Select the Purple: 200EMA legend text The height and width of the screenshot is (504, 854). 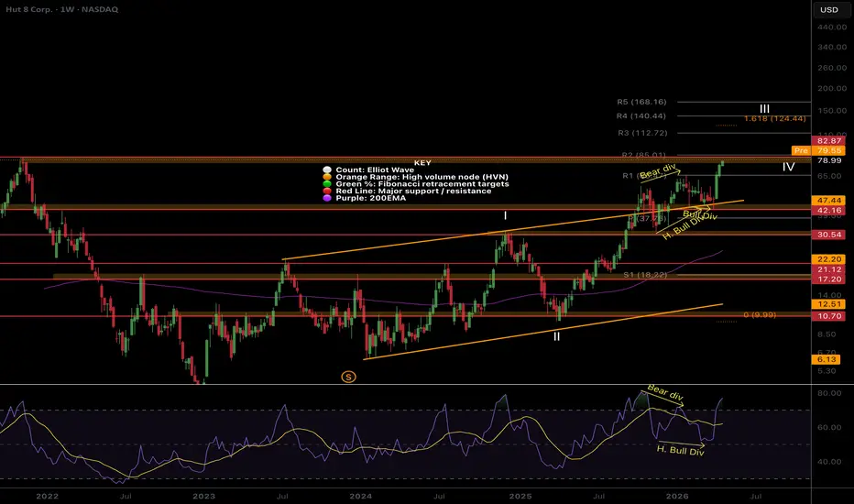click(x=370, y=198)
